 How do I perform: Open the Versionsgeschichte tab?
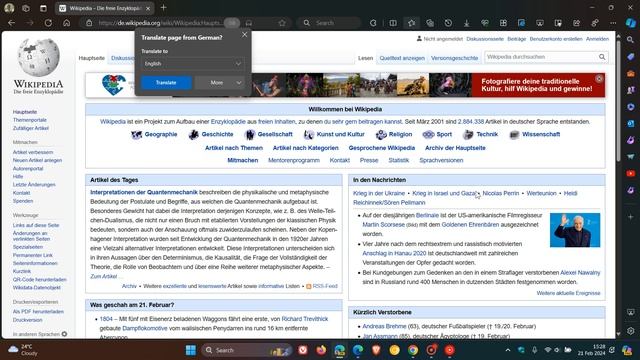454,58
